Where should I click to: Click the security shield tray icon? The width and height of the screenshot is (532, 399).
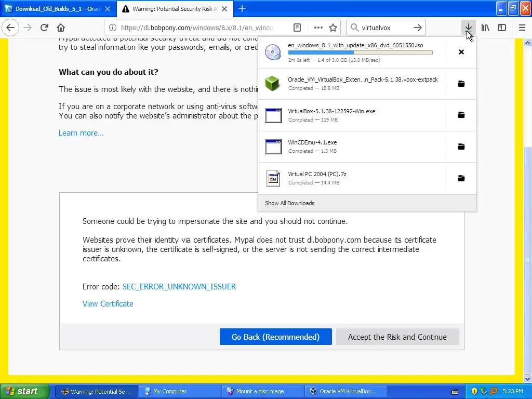(474, 392)
